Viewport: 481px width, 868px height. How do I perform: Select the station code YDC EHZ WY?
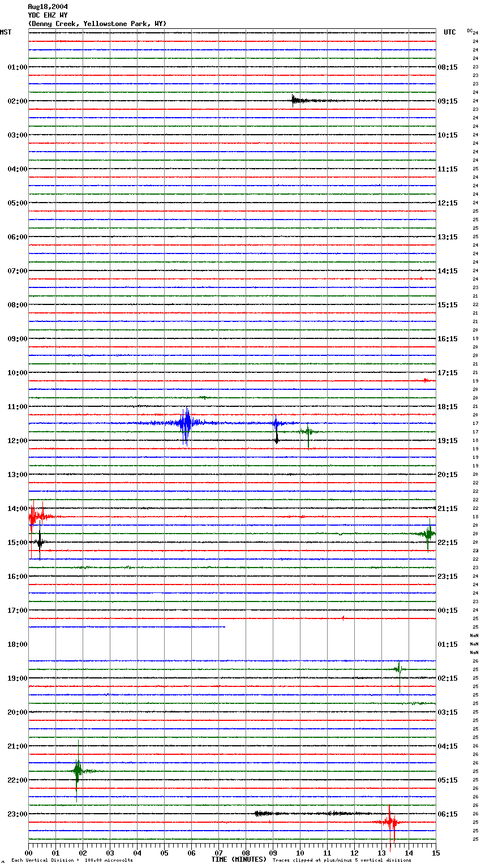(48, 15)
